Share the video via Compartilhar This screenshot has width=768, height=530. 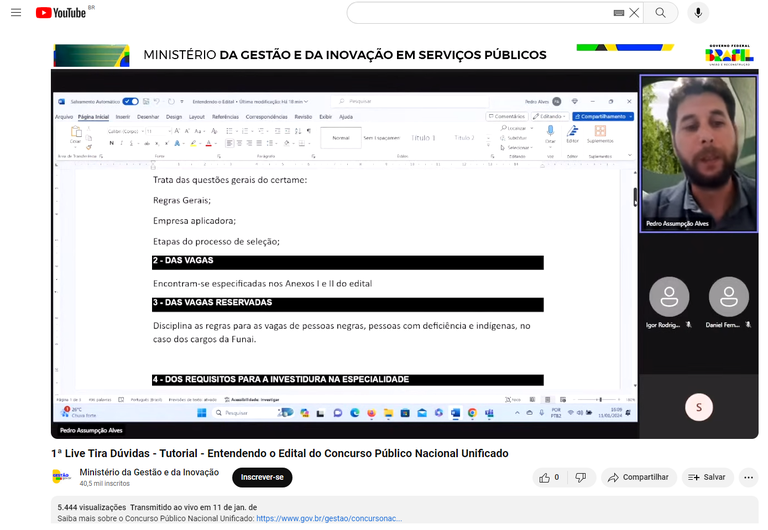[x=638, y=477]
